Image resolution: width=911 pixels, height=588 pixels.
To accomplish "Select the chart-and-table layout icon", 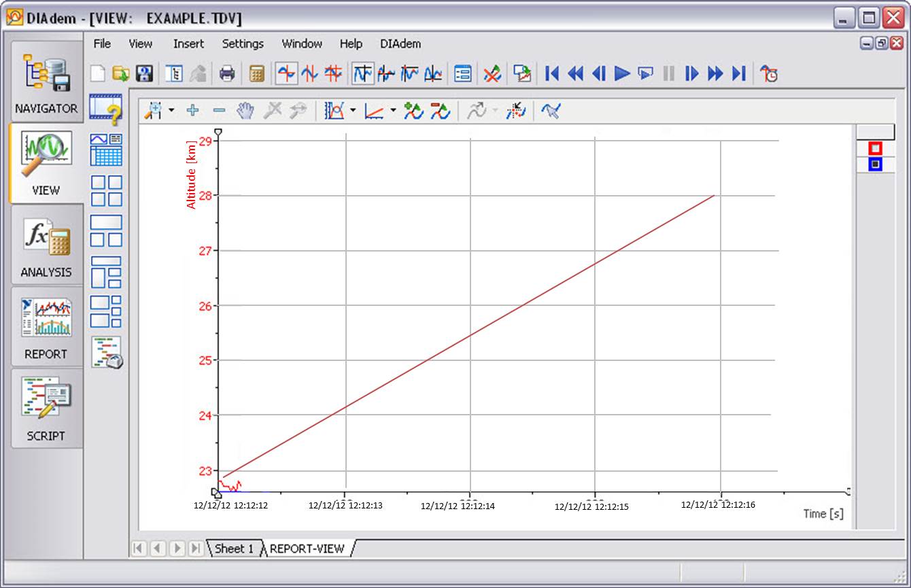I will 106,150.
